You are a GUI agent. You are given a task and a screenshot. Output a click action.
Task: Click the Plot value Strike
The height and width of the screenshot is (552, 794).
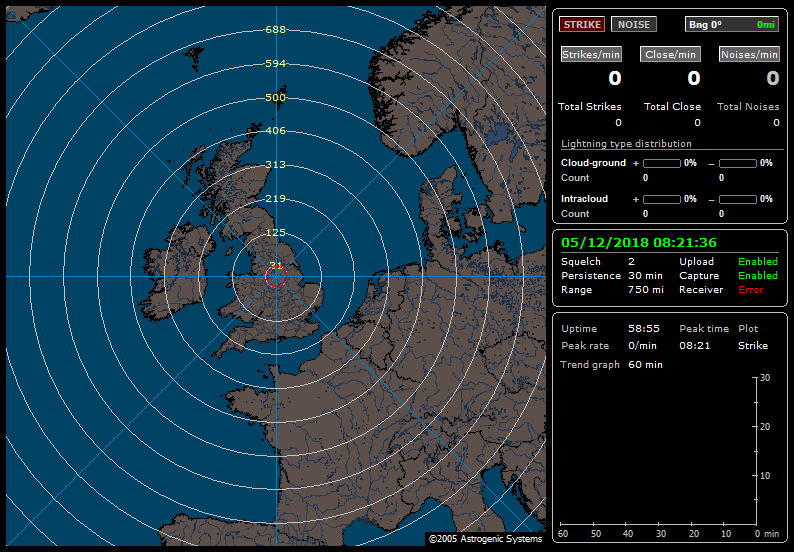752,345
